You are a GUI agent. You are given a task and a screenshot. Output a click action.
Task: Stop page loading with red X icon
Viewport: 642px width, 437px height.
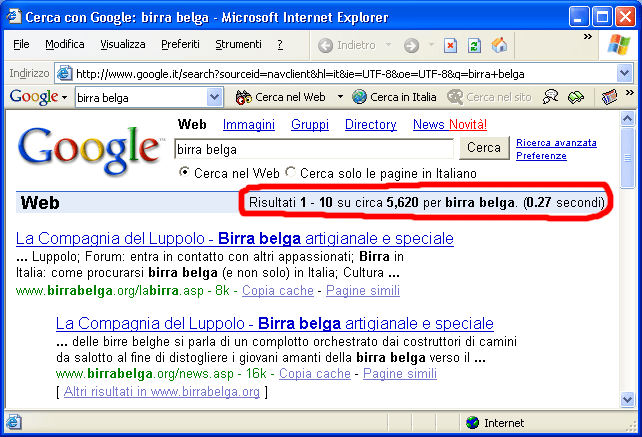(450, 45)
